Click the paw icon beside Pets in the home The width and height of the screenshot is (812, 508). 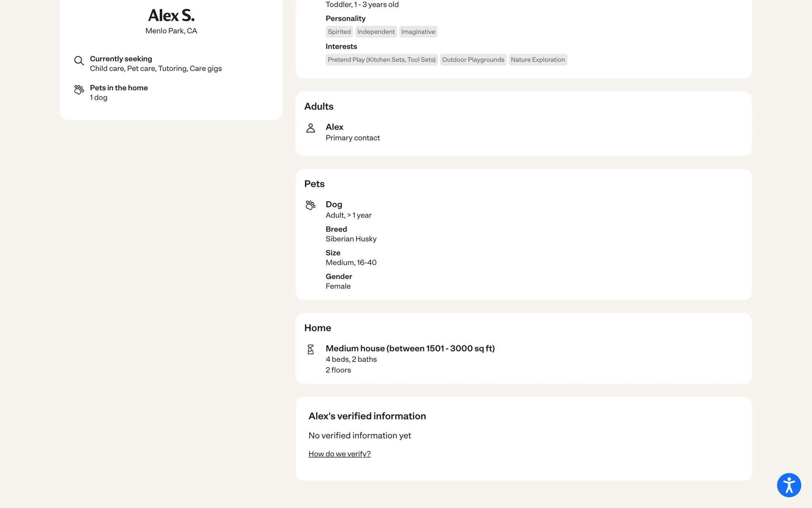pos(79,90)
